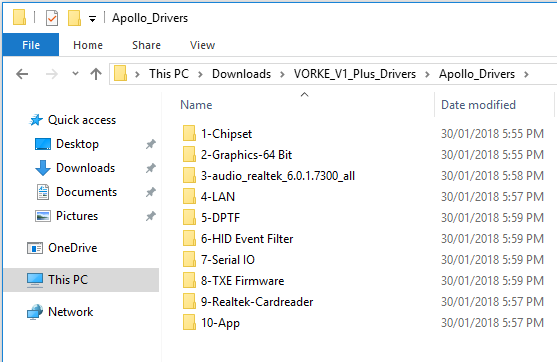The width and height of the screenshot is (557, 362).
Task: Click the folder icon of 9-Realtek-Cardreader
Action: pos(189,301)
